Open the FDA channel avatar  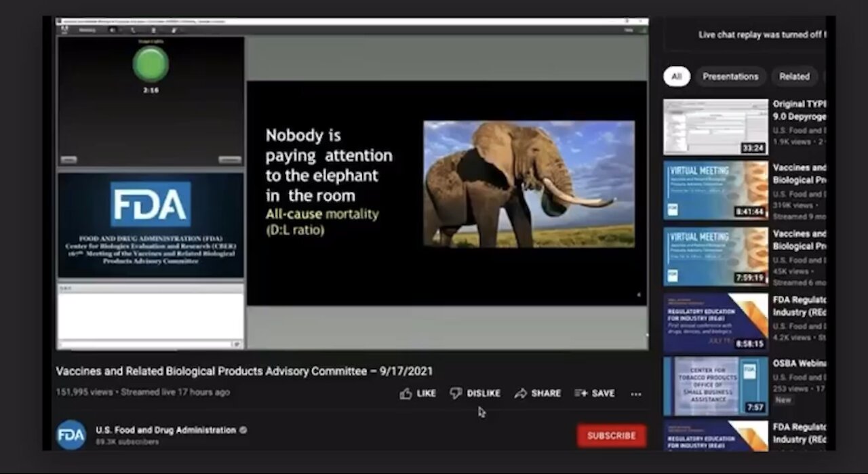click(x=71, y=435)
